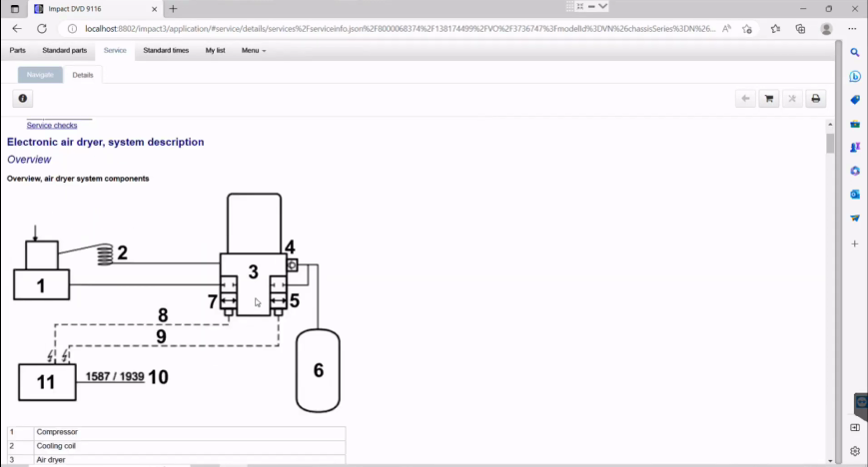Screen dimensions: 868x467
Task: Click the information icon button
Action: [23, 99]
